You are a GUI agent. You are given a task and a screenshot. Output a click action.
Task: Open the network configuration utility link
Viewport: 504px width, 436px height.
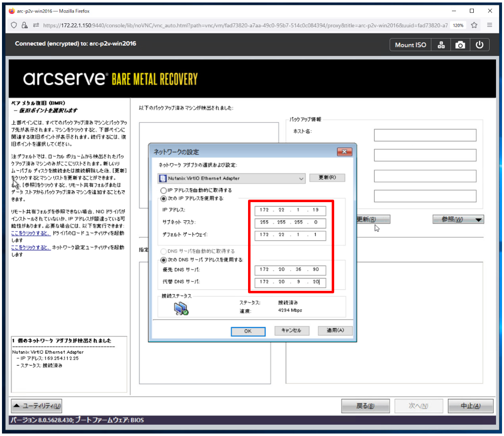[x=31, y=247]
